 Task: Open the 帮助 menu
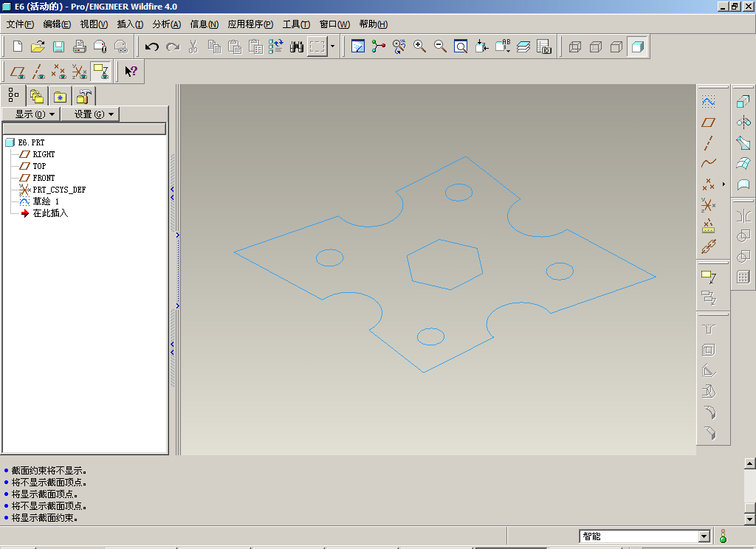[x=373, y=24]
